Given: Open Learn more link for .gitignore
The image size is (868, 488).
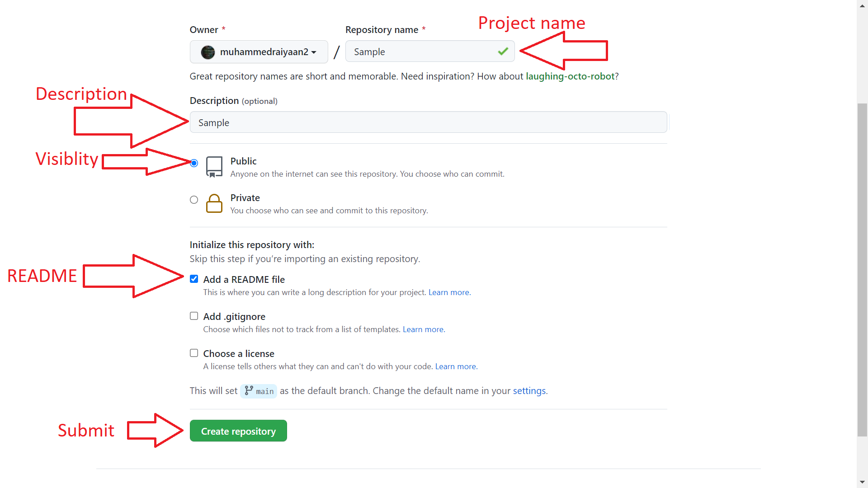Looking at the screenshot, I should (423, 329).
